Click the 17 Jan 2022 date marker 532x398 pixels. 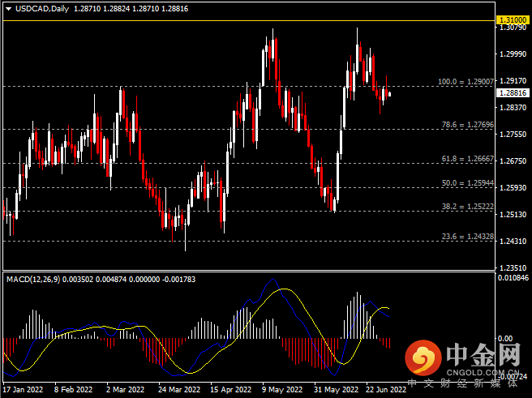pyautogui.click(x=25, y=389)
